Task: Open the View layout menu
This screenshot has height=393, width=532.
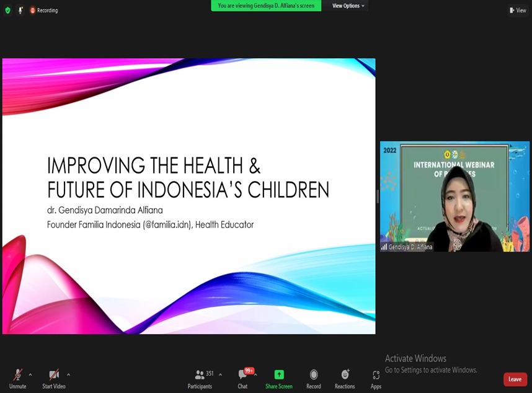Action: pyautogui.click(x=517, y=10)
